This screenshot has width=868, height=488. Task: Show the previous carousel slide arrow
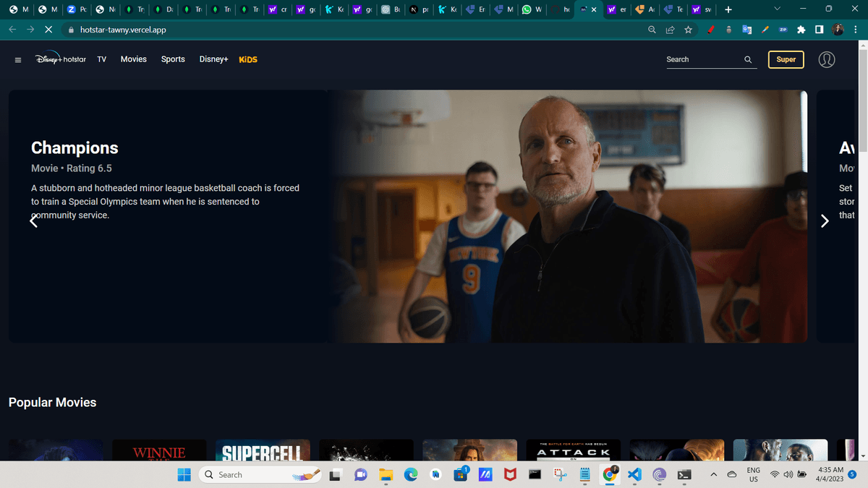click(33, 221)
